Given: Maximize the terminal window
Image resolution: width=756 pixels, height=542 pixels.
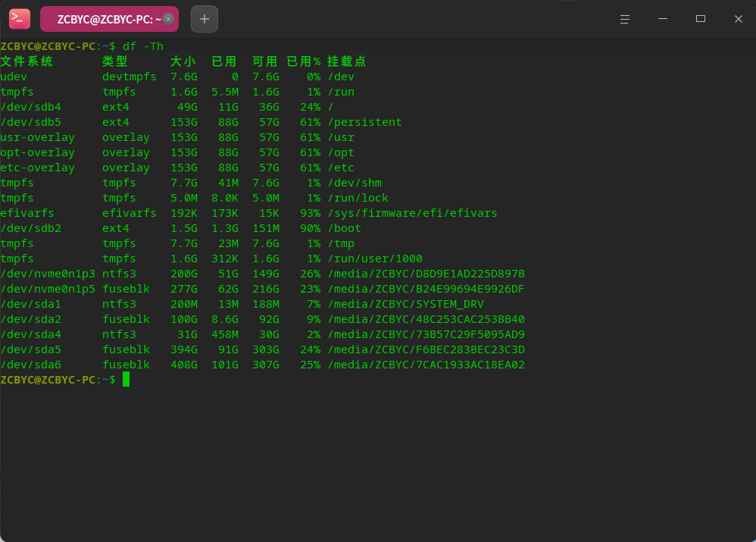Looking at the screenshot, I should coord(701,19).
